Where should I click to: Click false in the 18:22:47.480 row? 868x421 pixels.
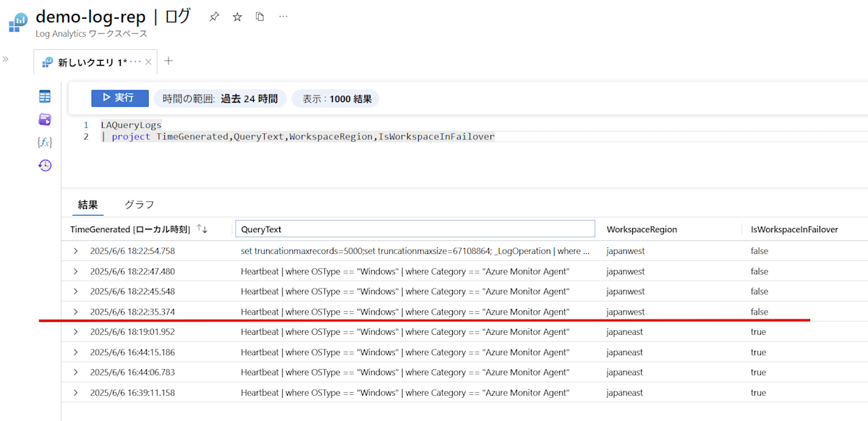(x=759, y=271)
